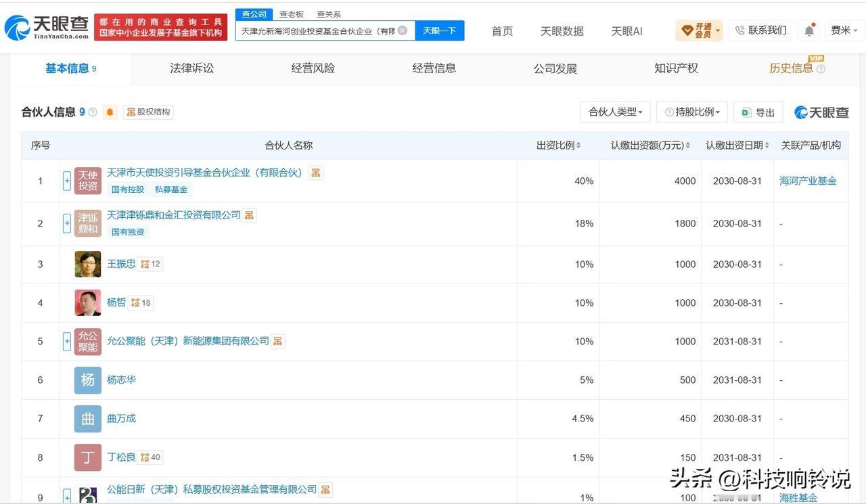Open the 费米 user account dropdown

[844, 30]
